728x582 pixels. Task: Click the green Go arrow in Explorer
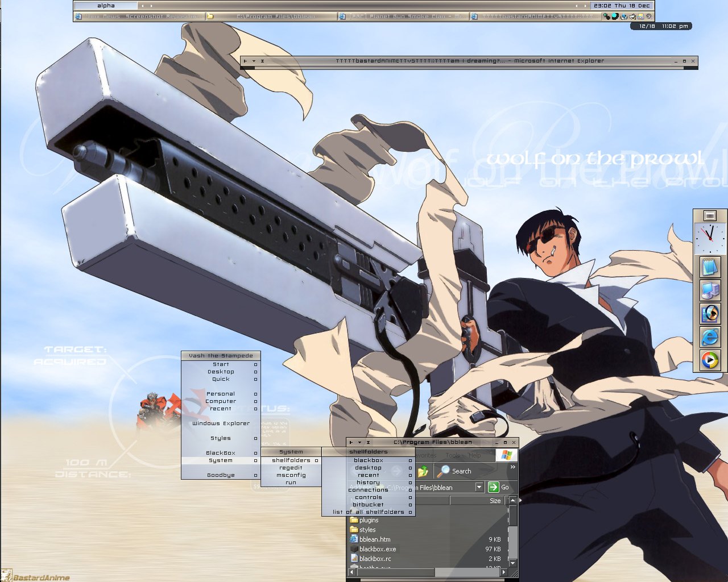click(x=493, y=487)
